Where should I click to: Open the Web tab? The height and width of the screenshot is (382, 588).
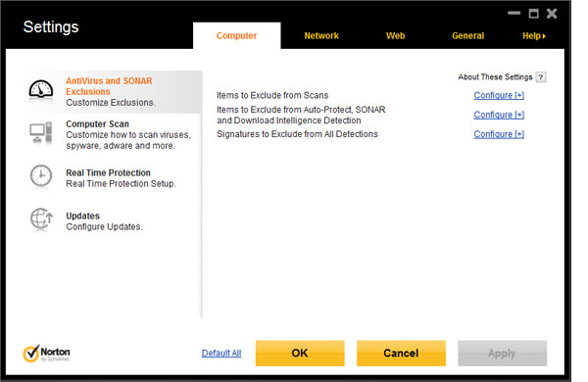point(395,36)
